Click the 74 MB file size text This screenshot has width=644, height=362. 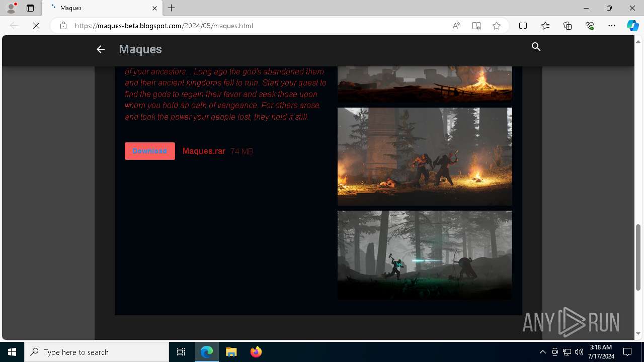point(242,151)
